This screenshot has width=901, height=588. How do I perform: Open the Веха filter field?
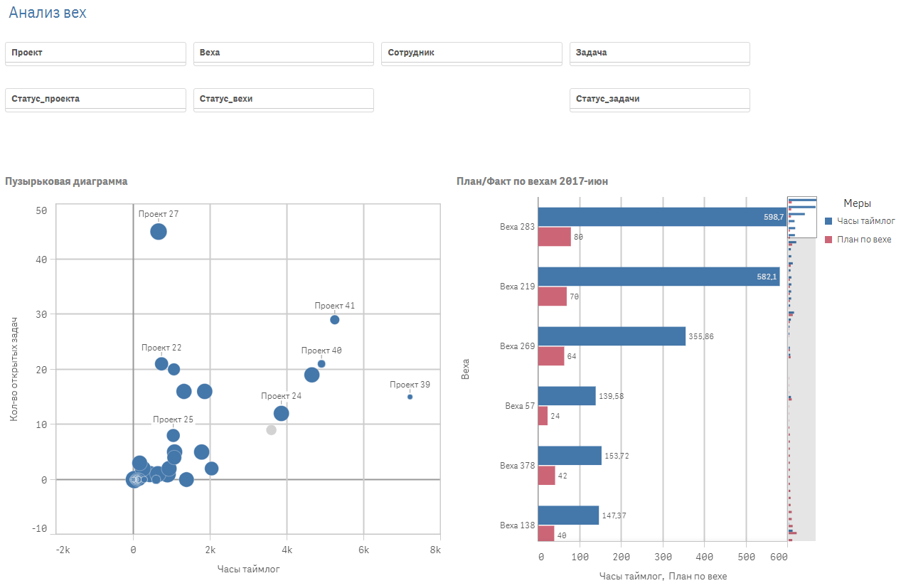pyautogui.click(x=283, y=53)
